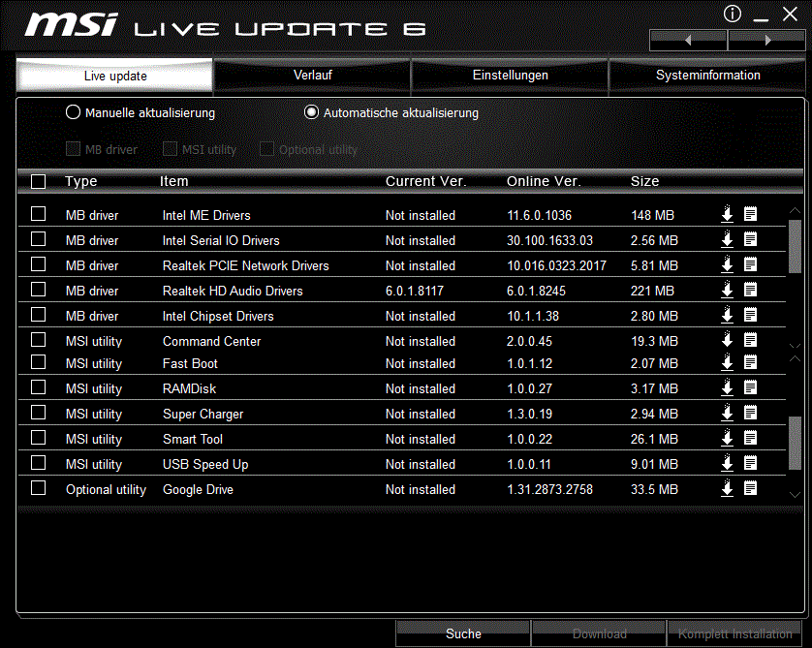Download Google Drive via its arrow icon

[x=727, y=488]
